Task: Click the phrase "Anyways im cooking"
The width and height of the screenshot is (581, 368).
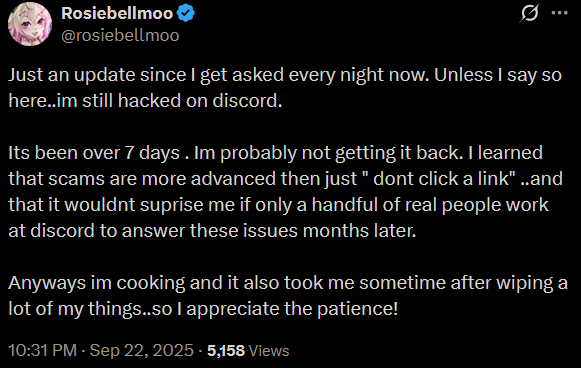Action: 96,283
